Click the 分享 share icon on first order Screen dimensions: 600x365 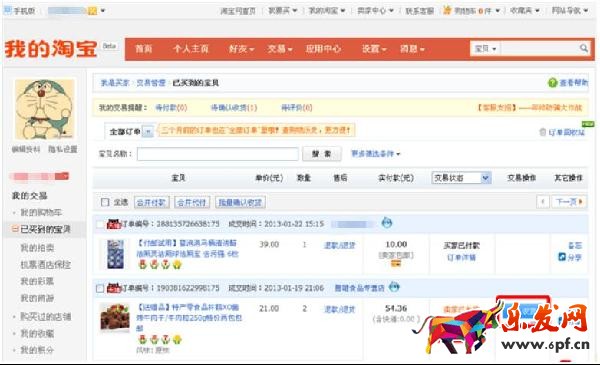click(562, 257)
